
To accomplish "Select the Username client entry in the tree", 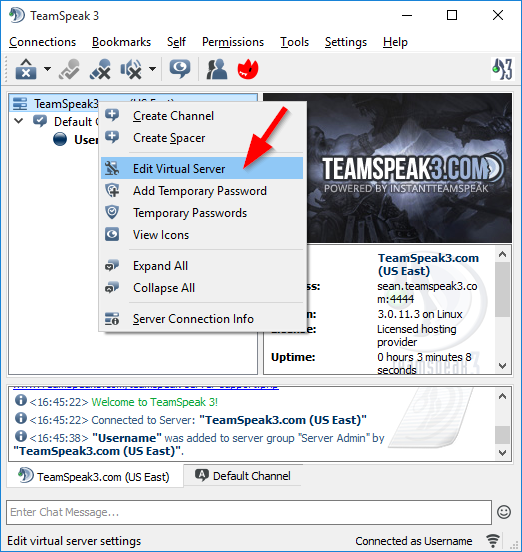I will click(x=75, y=139).
